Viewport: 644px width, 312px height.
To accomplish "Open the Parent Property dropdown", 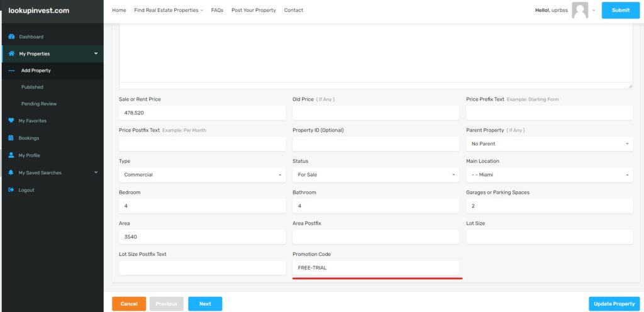I will point(549,144).
